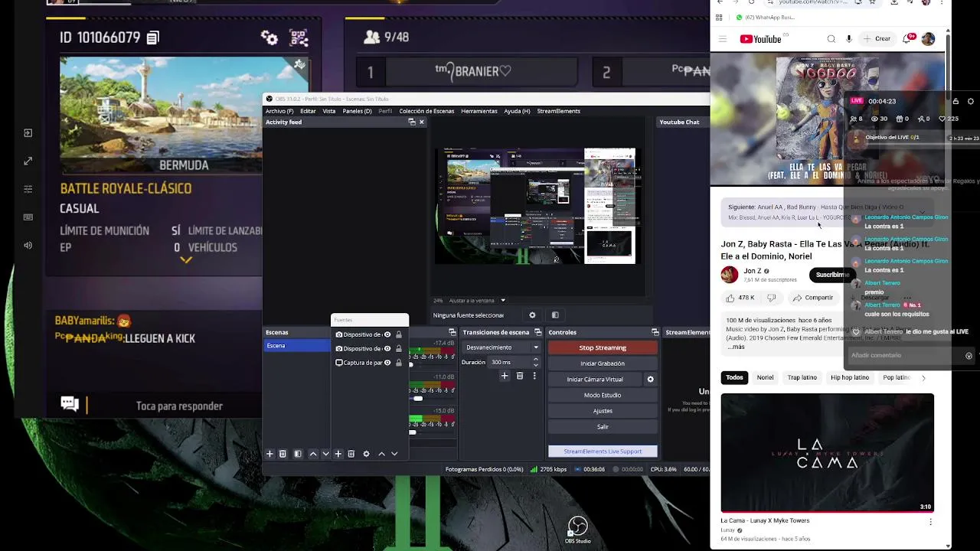Click the game sidebar speaker icon
Screen dimensions: 980x551
pyautogui.click(x=28, y=245)
